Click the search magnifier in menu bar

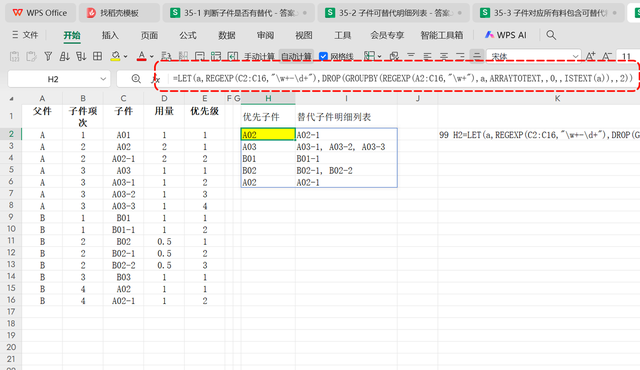click(551, 35)
